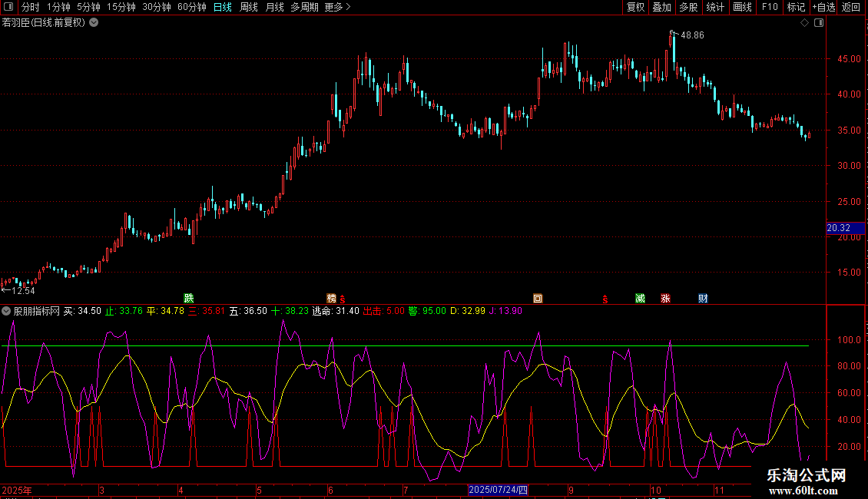The image size is (868, 499).
Task: Switch to the 周线 weekly period tab
Action: pos(249,8)
